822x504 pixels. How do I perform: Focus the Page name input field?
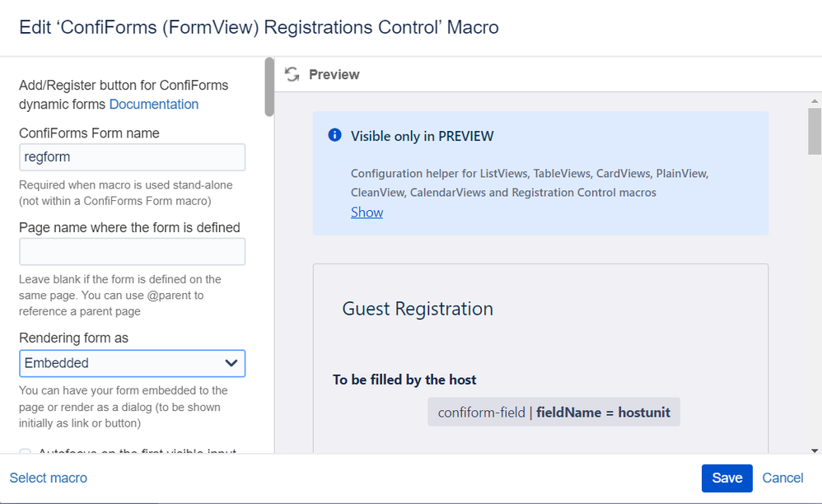132,252
